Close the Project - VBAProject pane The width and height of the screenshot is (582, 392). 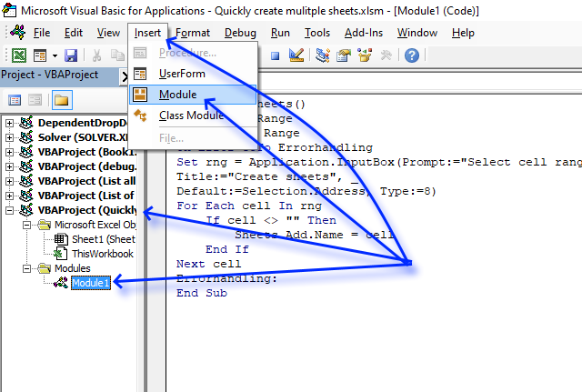point(125,76)
